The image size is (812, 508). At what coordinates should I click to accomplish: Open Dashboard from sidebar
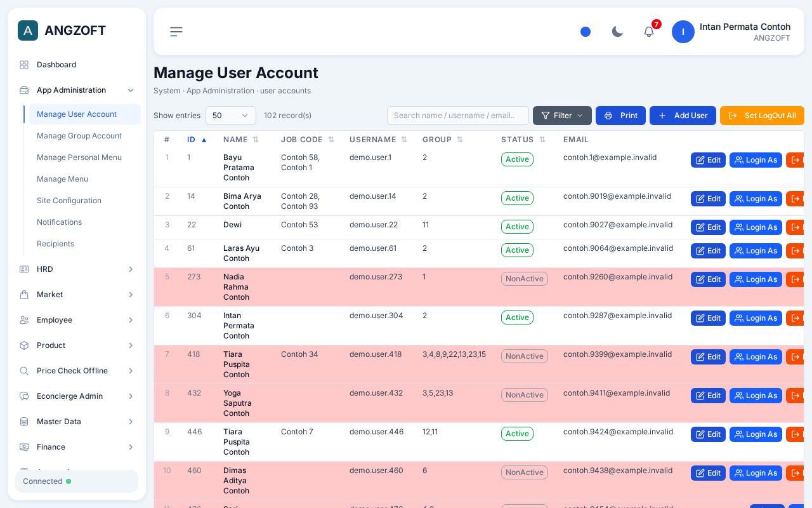pyautogui.click(x=77, y=65)
